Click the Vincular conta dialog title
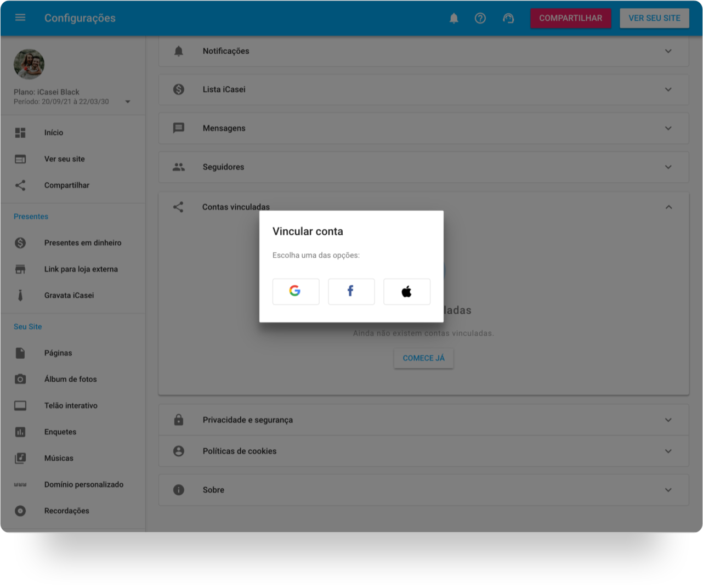703x588 pixels. (x=308, y=231)
